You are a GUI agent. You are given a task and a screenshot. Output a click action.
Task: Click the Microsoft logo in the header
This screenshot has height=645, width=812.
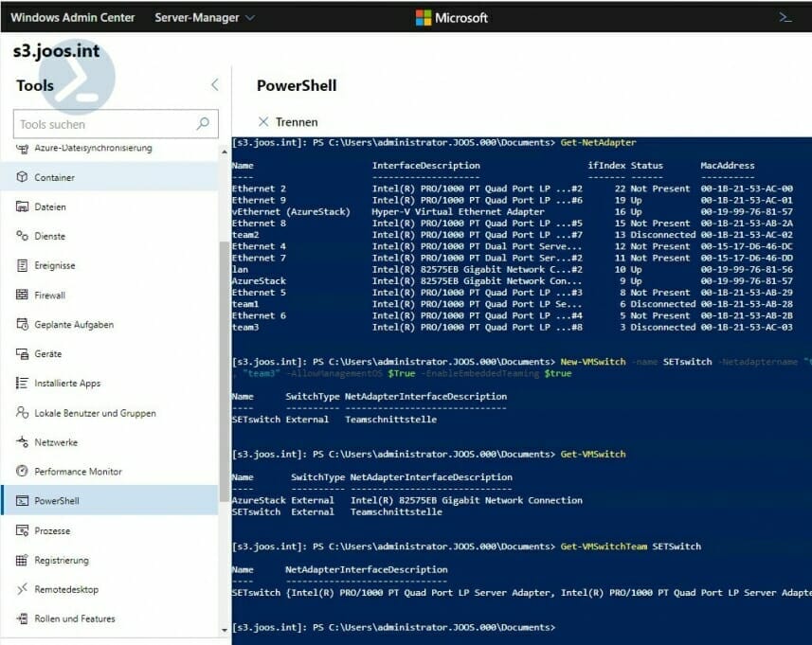pyautogui.click(x=424, y=18)
